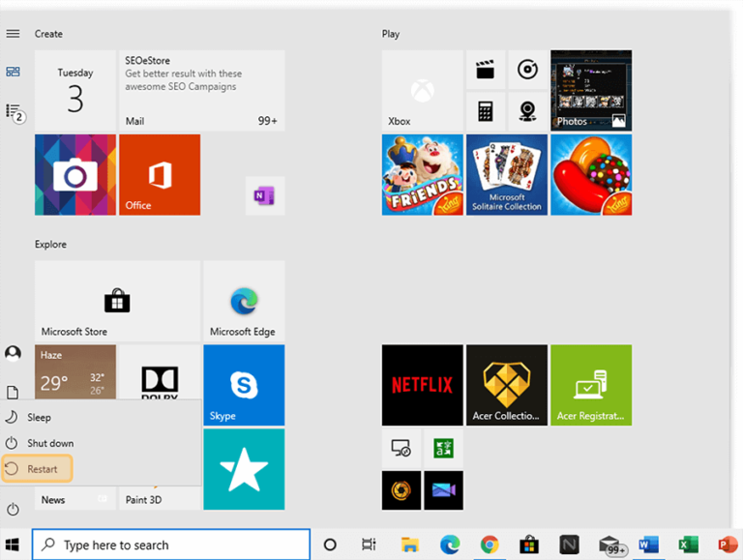Open the Photos tile
Image resolution: width=743 pixels, height=560 pixels.
pos(591,91)
